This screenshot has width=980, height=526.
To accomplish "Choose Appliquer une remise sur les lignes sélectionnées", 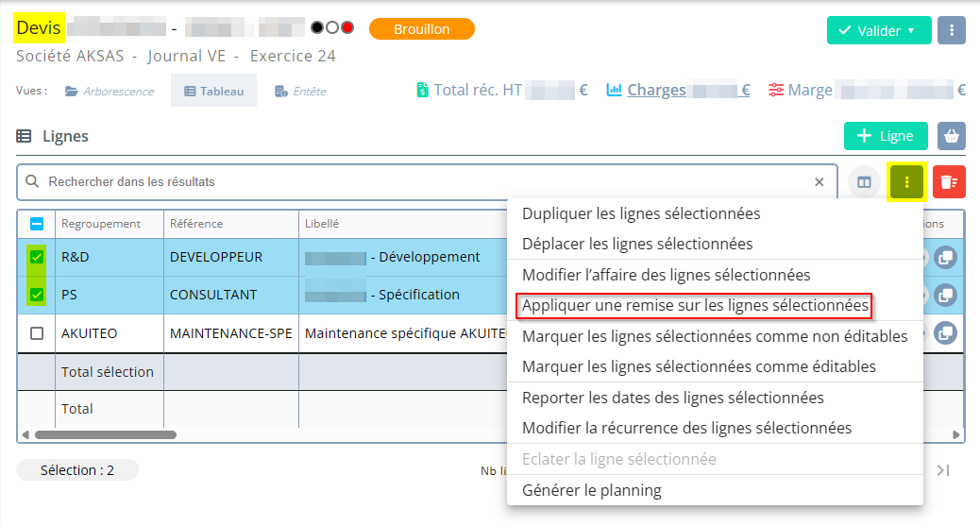I will tap(695, 306).
